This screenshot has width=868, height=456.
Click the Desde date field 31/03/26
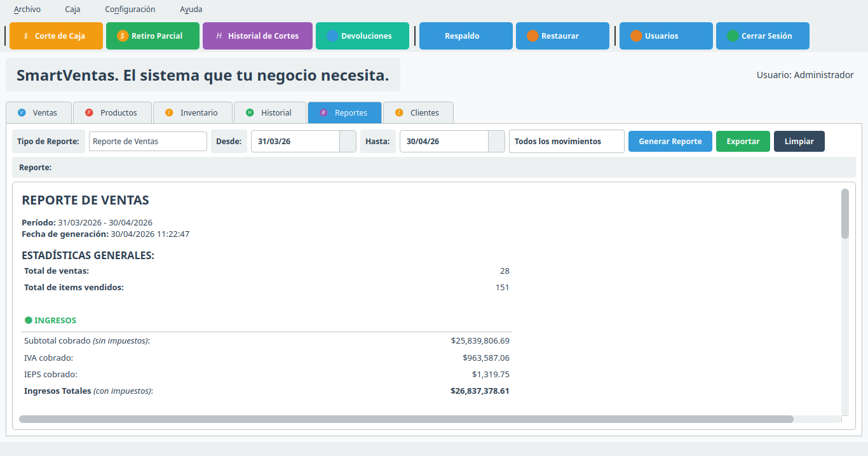pyautogui.click(x=295, y=142)
